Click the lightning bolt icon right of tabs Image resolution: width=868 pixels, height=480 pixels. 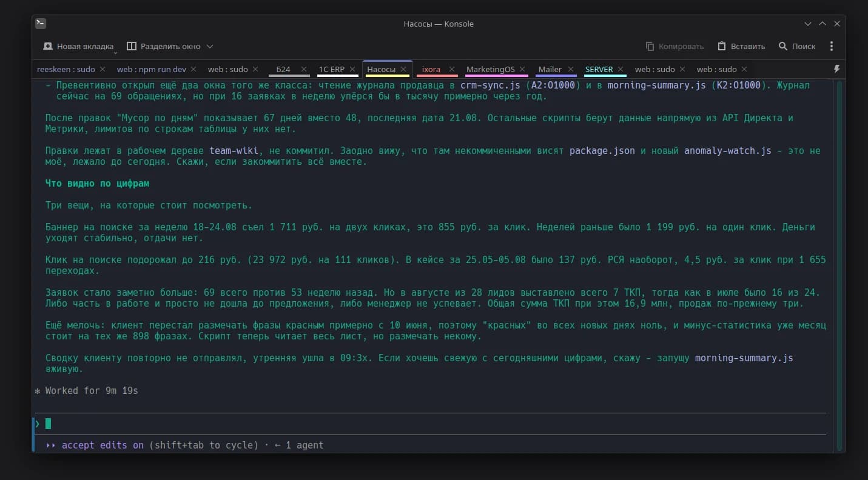tap(837, 69)
